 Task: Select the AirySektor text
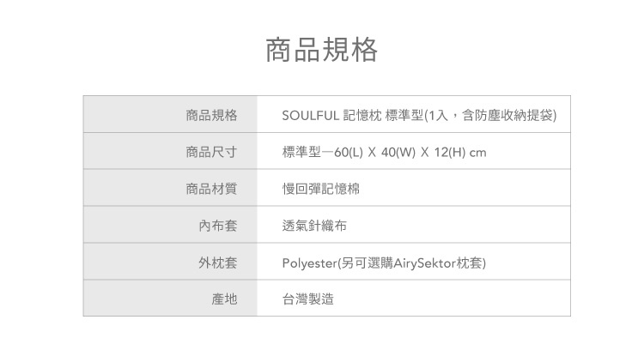click(x=424, y=263)
